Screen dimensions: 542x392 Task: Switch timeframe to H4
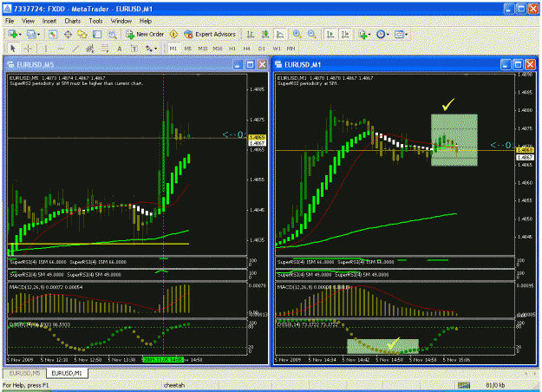tap(246, 49)
